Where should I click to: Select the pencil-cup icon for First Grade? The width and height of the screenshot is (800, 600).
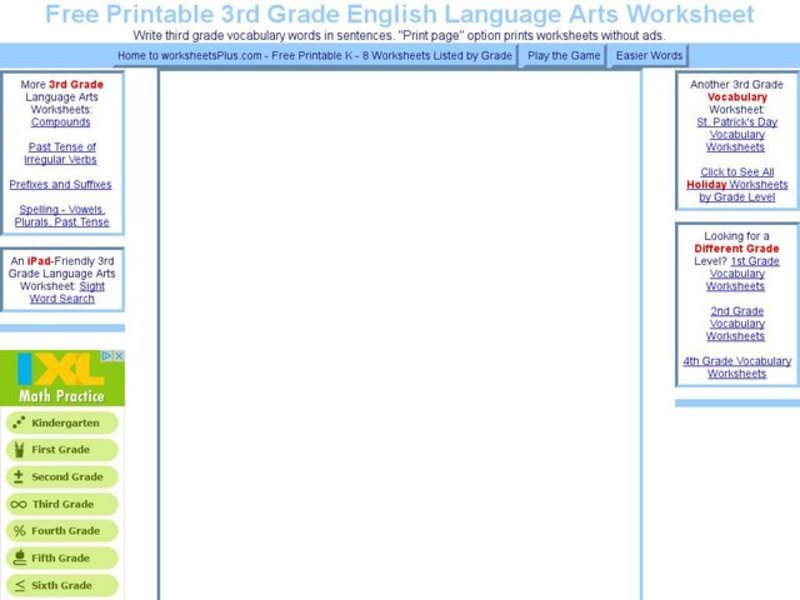[x=19, y=450]
